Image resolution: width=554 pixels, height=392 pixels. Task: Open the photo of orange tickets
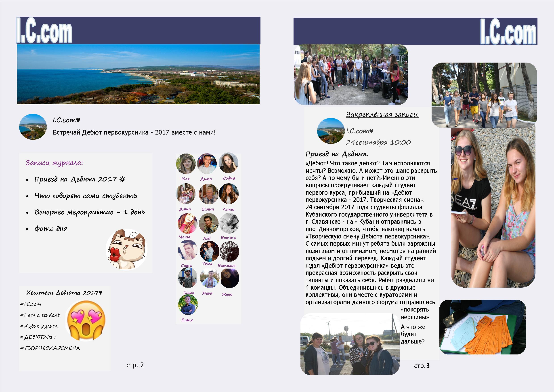tap(482, 327)
